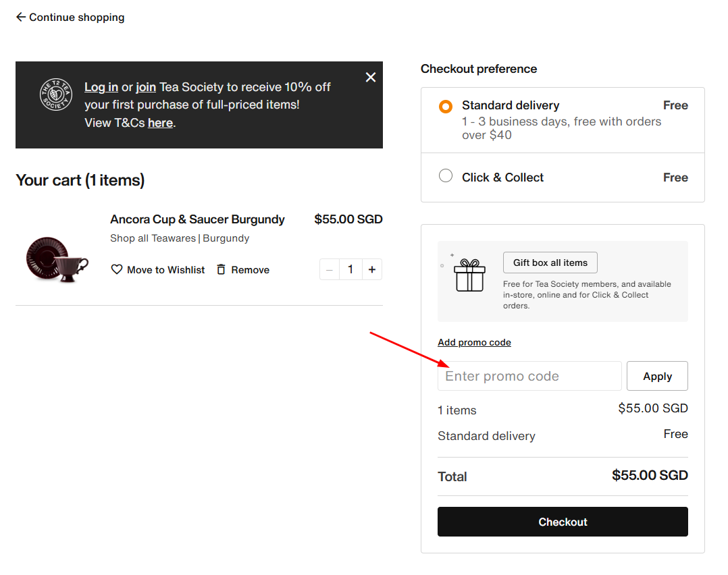Open the Log in link in banner
Image resolution: width=728 pixels, height=575 pixels.
click(101, 87)
